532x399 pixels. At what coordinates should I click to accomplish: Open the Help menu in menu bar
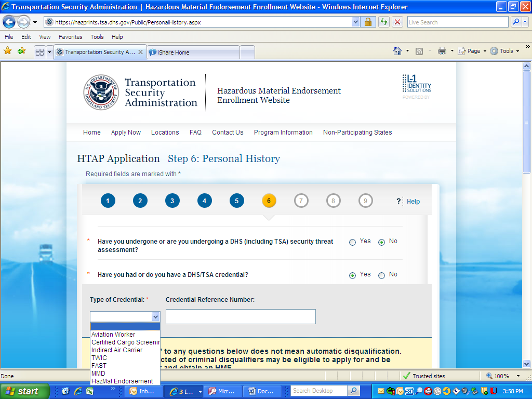coord(117,37)
